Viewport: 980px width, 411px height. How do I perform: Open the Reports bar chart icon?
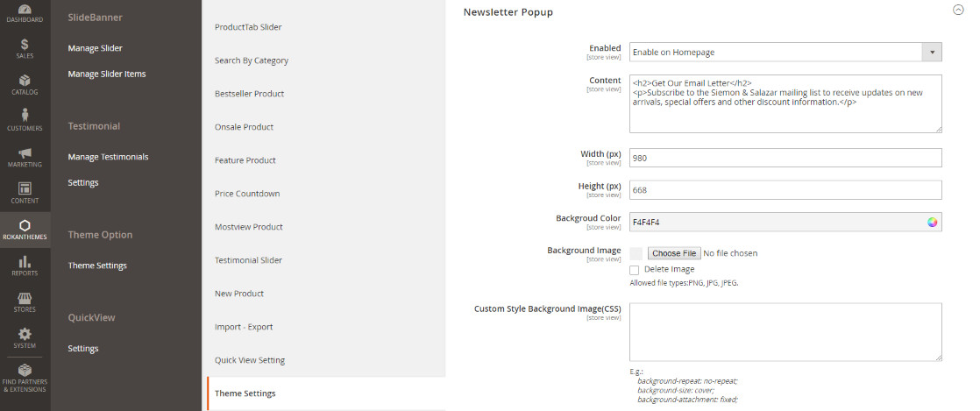pyautogui.click(x=25, y=262)
